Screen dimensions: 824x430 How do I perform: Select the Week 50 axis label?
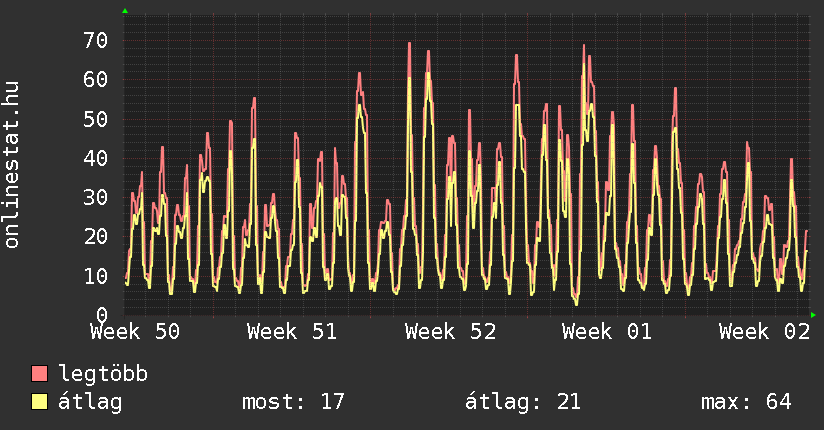(x=136, y=331)
